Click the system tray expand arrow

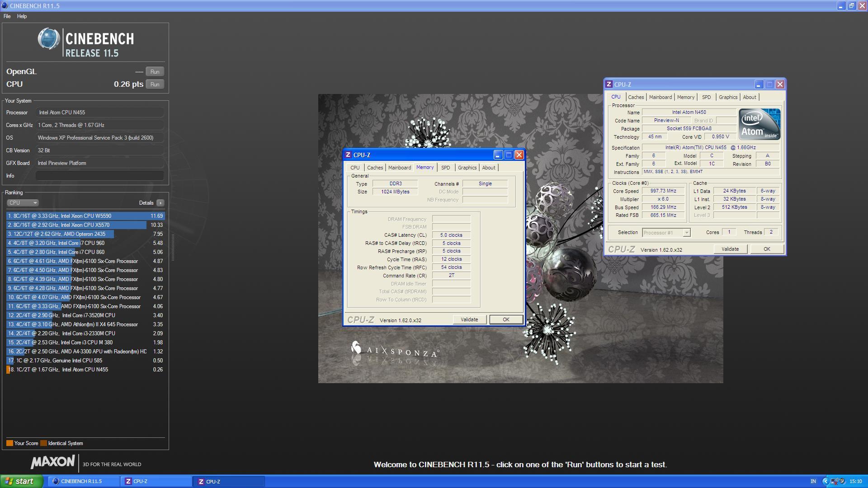coord(826,481)
